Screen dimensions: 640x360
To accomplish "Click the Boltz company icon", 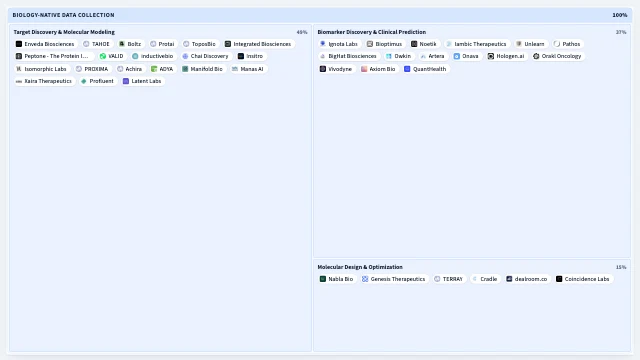I will [122, 44].
